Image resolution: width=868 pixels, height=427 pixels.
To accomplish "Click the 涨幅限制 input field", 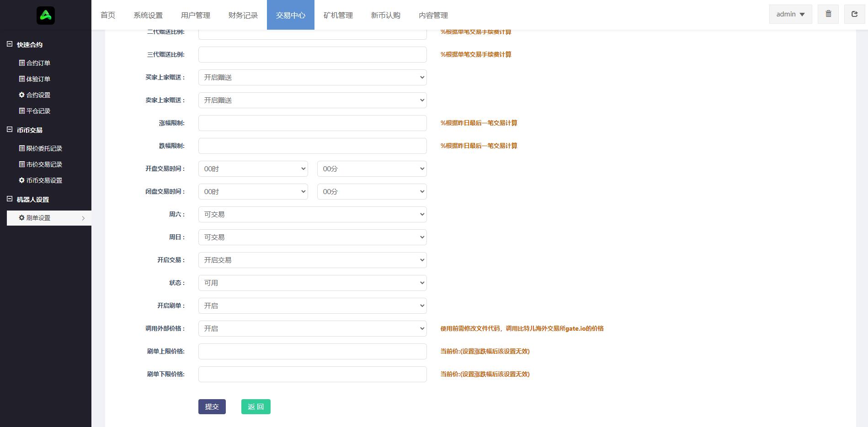I will tap(312, 123).
